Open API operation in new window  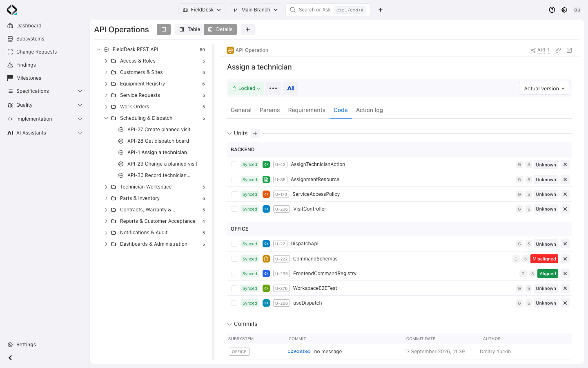tap(569, 50)
